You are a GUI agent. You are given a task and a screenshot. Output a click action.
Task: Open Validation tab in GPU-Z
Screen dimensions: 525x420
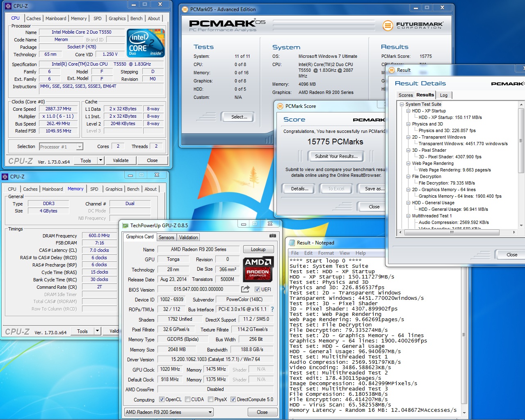click(189, 237)
